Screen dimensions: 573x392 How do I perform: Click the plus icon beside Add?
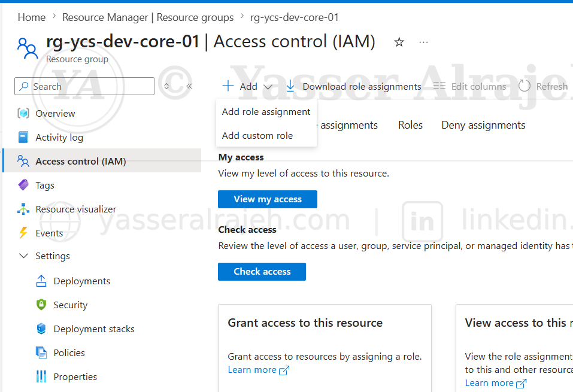coord(228,86)
